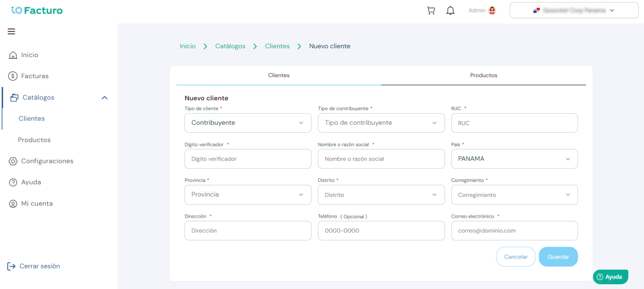This screenshot has width=644, height=289.
Task: Collapse the Catálogos sidebar chevron
Action: point(104,98)
